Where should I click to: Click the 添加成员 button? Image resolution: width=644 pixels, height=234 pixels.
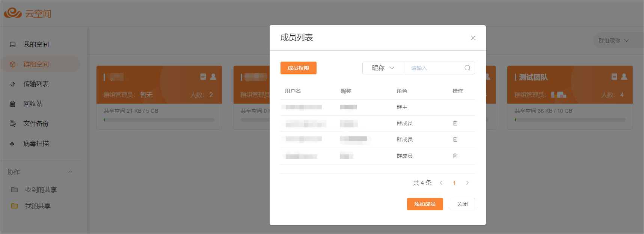(x=425, y=204)
